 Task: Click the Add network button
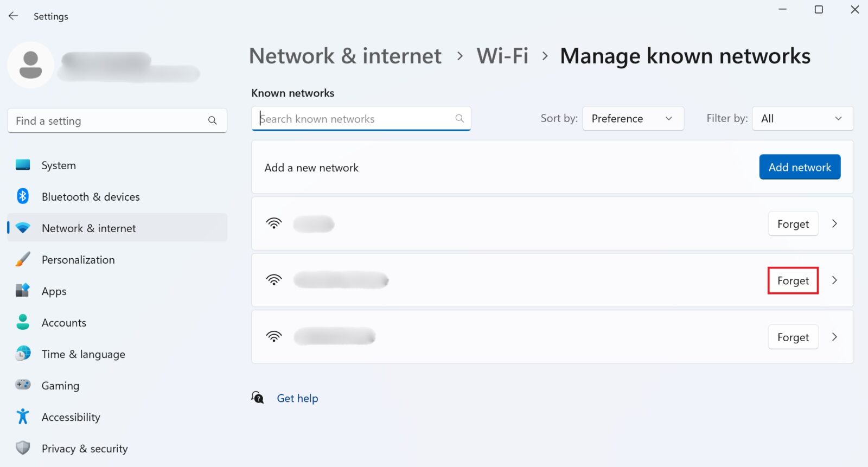(x=799, y=167)
